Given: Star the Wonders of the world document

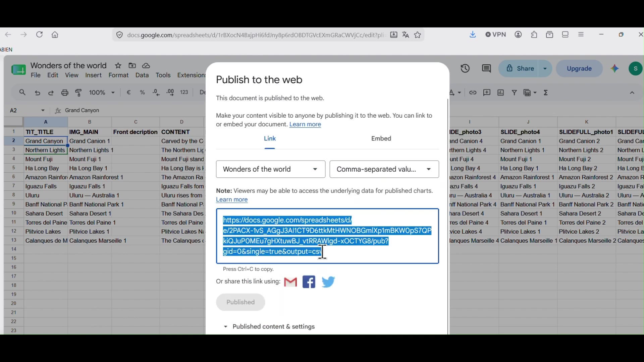Looking at the screenshot, I should (x=118, y=66).
